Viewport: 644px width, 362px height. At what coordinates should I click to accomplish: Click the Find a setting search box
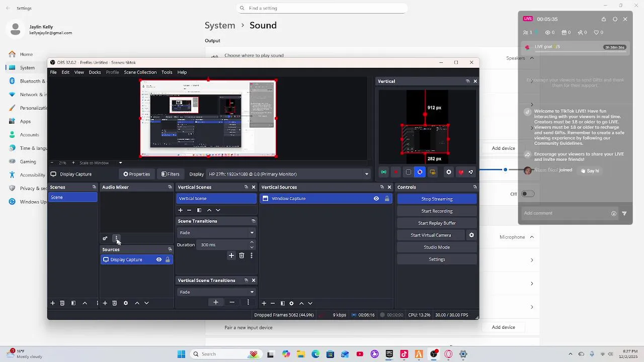pos(322,8)
